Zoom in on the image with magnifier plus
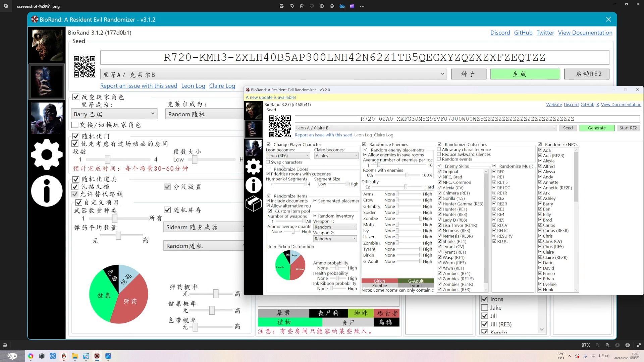The height and width of the screenshot is (362, 644). tap(607, 345)
